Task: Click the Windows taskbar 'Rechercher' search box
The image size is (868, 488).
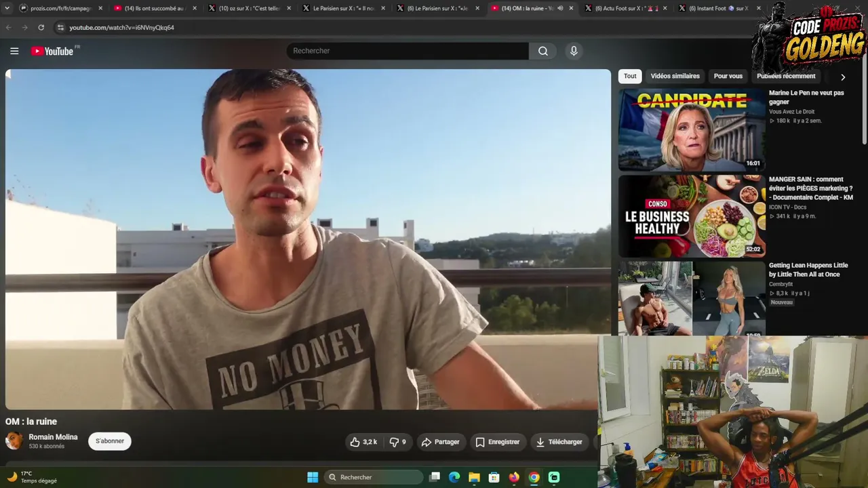Action: (x=373, y=477)
